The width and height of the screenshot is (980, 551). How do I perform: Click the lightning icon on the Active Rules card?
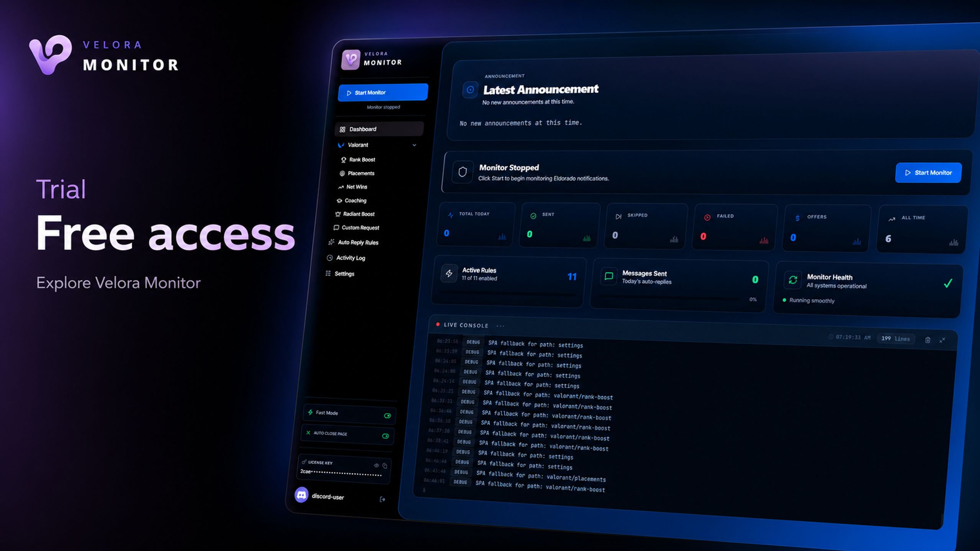coord(449,273)
